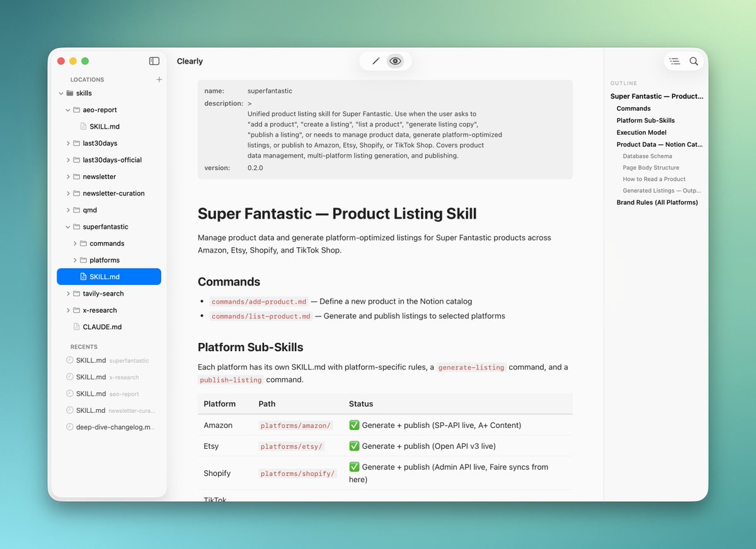Click the platforms/shopify/ path cell
The width and height of the screenshot is (756, 549).
[298, 473]
